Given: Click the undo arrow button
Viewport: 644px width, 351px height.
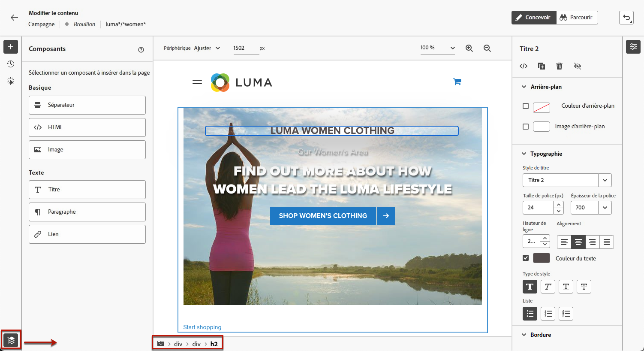Looking at the screenshot, I should click(626, 18).
